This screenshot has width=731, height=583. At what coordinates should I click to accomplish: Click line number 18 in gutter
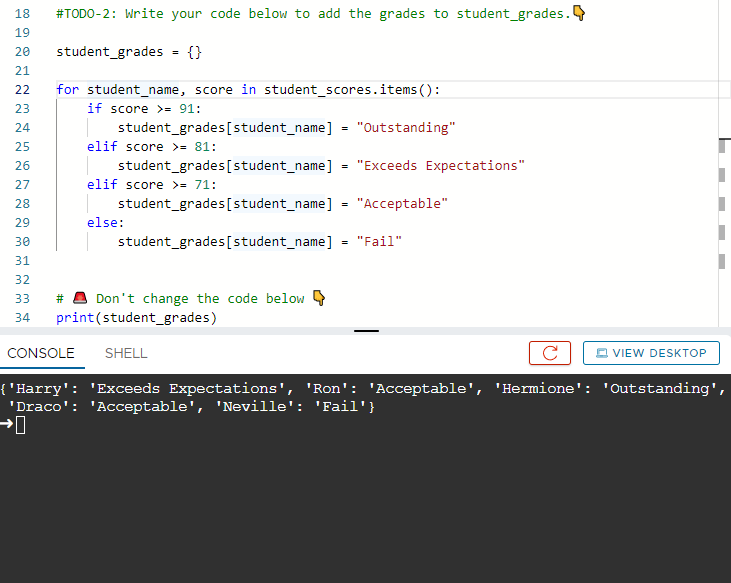coord(22,14)
